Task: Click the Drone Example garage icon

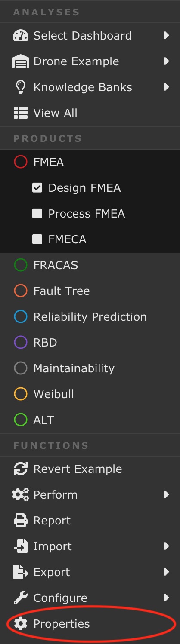Action: pos(20,61)
